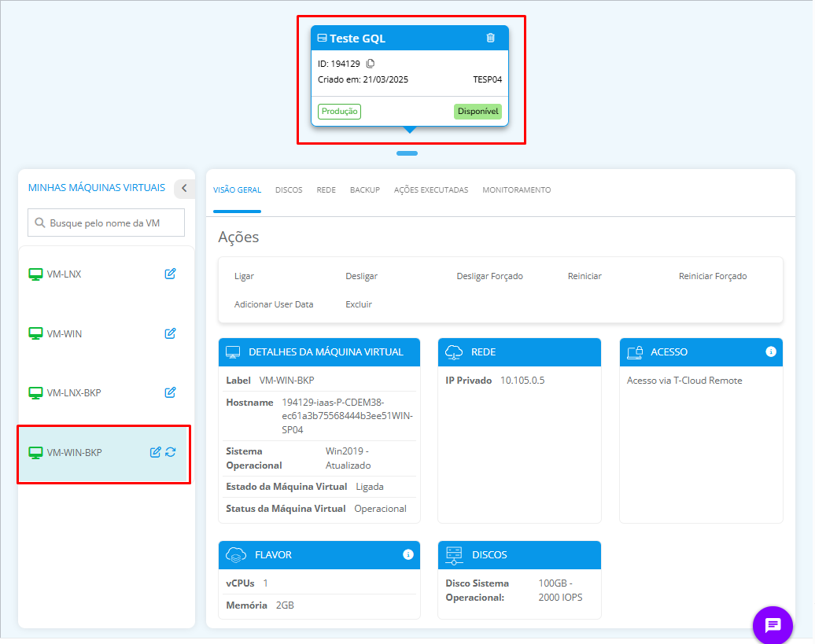The height and width of the screenshot is (644, 815).
Task: Click the server icon in Discos header
Action: click(454, 555)
